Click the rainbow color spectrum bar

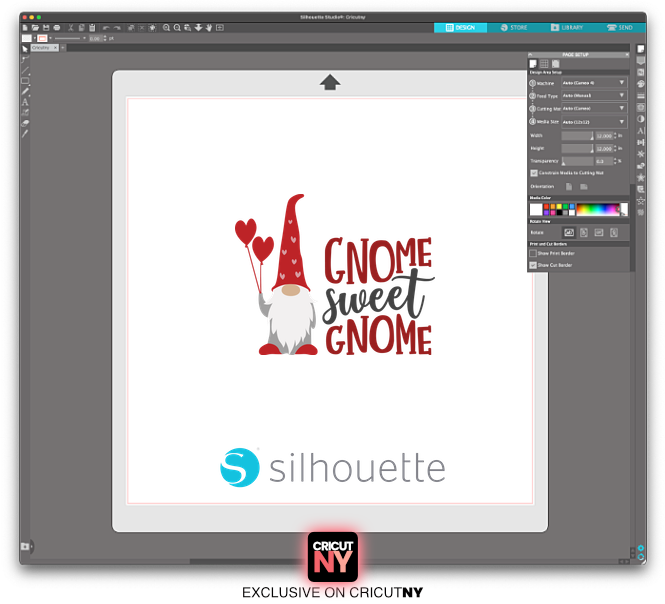tap(598, 210)
